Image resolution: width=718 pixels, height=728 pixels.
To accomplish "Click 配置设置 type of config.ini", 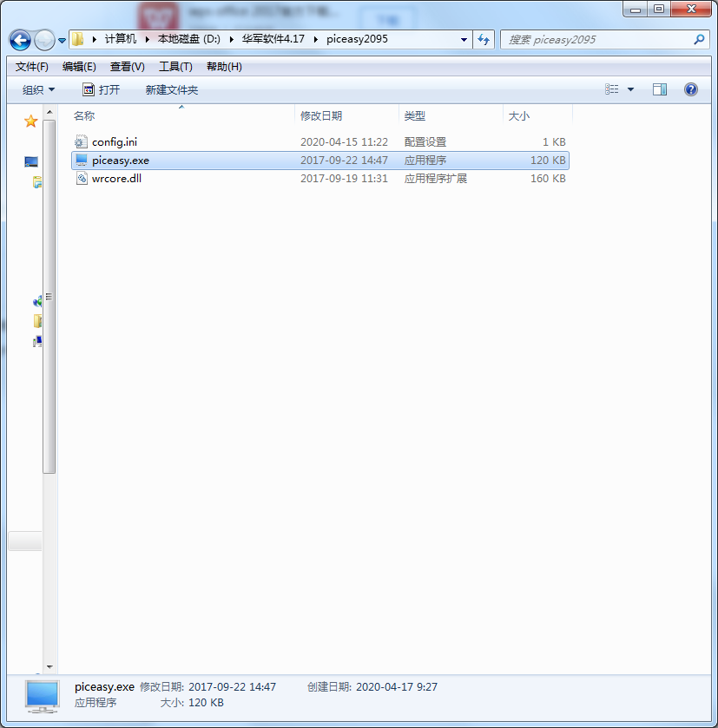I will tap(425, 142).
